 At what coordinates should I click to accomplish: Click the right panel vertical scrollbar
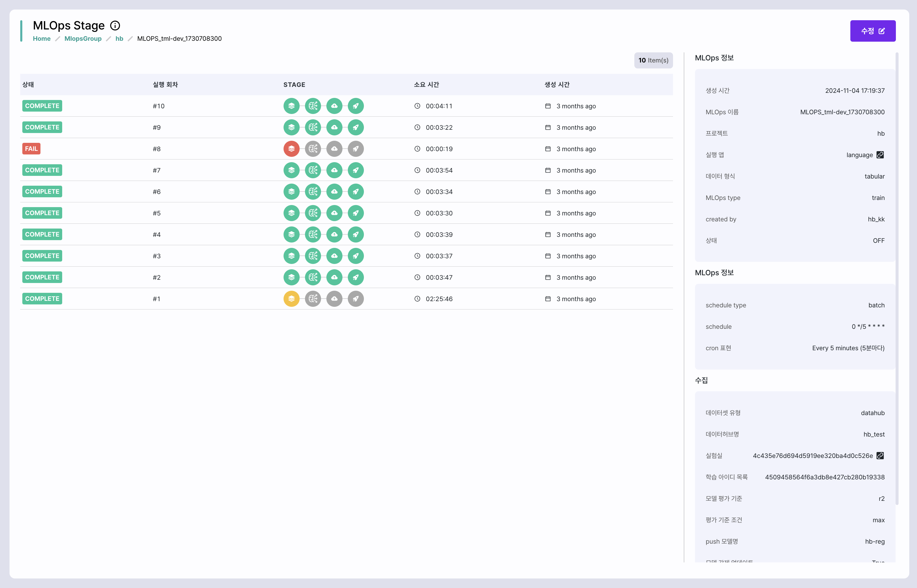click(896, 279)
